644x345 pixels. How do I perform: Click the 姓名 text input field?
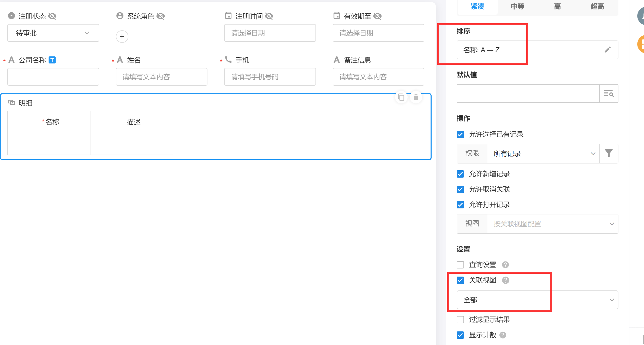click(162, 77)
